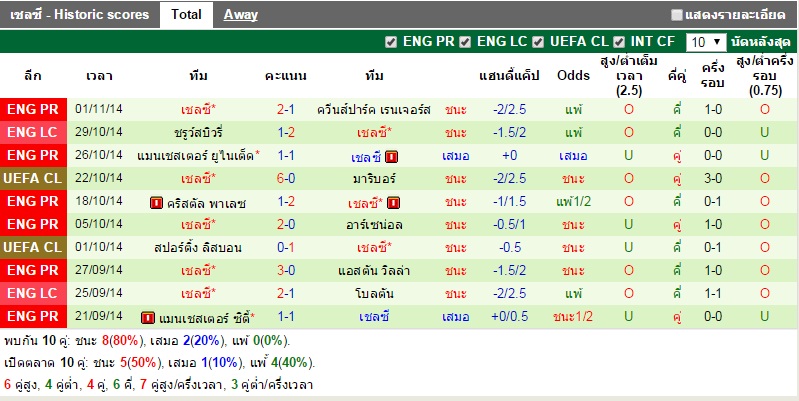
Task: Switch to the Total tab
Action: click(185, 15)
